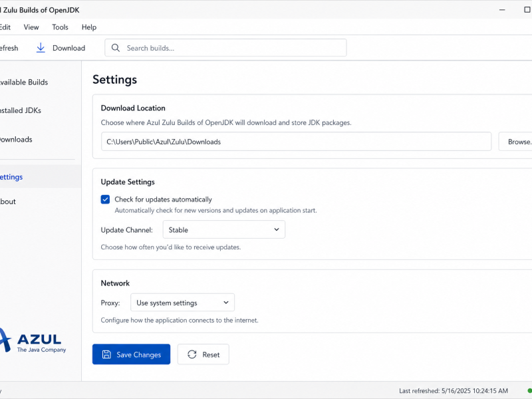532x399 pixels.
Task: Open the Edit menu
Action: 5,27
